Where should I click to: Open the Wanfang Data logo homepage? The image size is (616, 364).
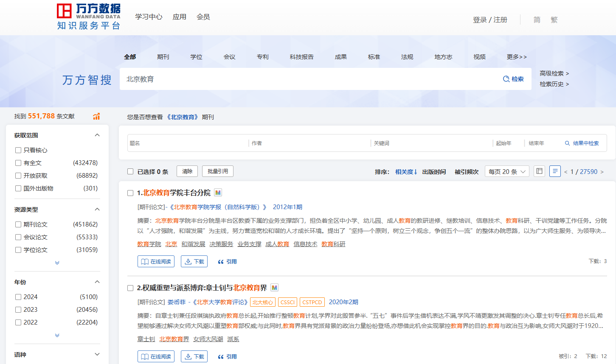pos(88,17)
